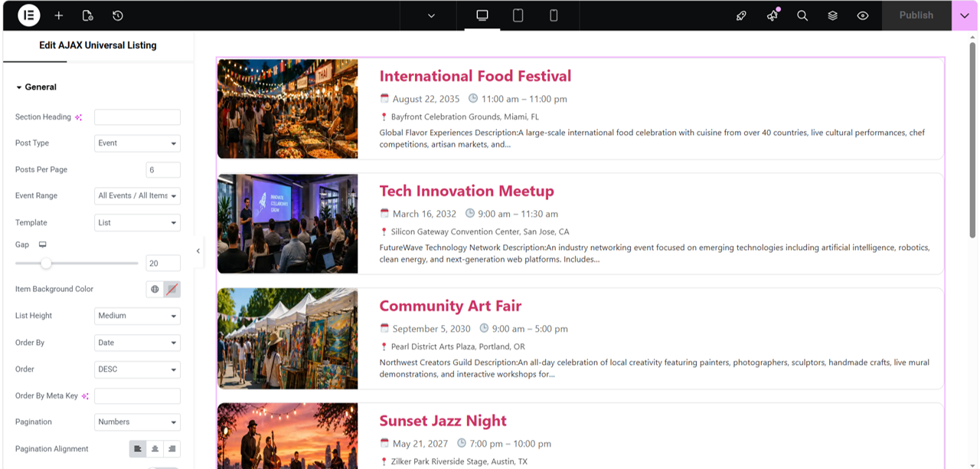Switch to desktop preview mode
The width and height of the screenshot is (980, 469).
[482, 15]
